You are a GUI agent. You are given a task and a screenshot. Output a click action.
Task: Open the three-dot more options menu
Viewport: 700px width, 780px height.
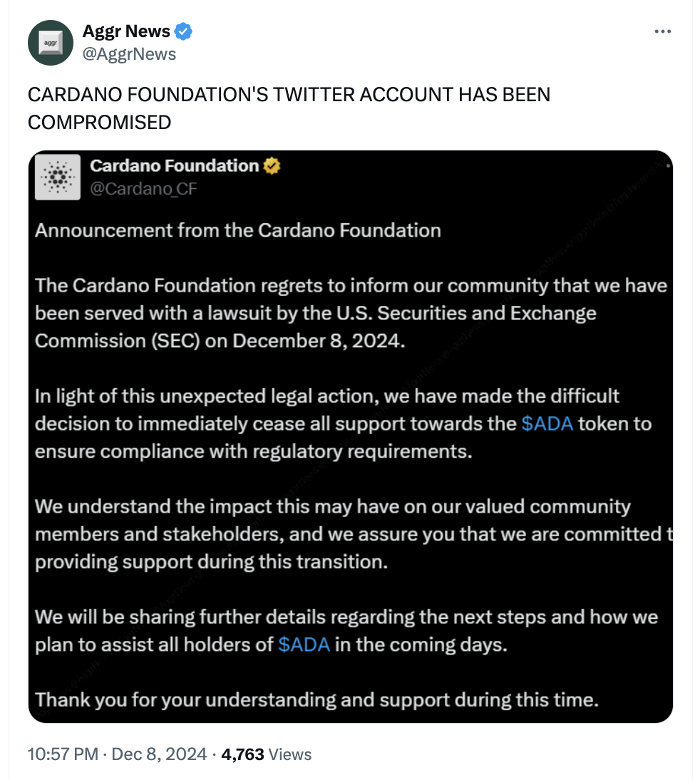(x=663, y=31)
